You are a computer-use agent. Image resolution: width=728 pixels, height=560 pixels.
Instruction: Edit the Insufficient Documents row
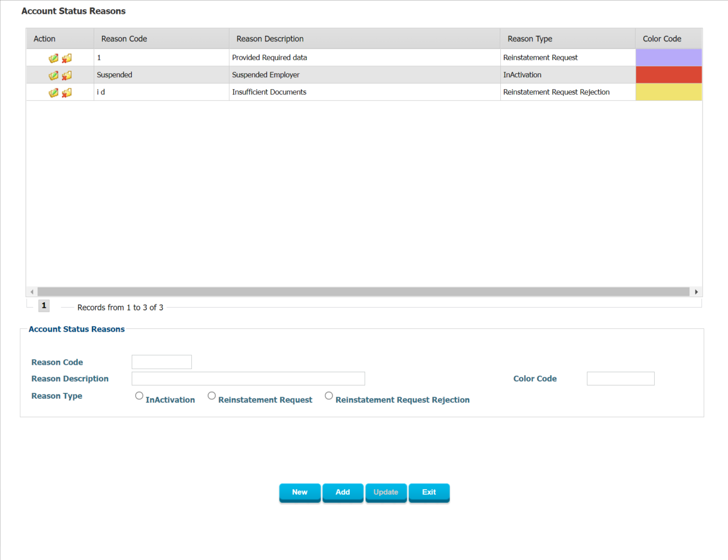coord(53,93)
